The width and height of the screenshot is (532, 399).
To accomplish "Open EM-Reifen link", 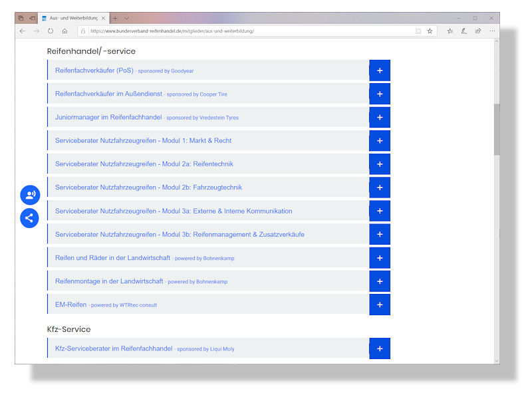I will (71, 305).
